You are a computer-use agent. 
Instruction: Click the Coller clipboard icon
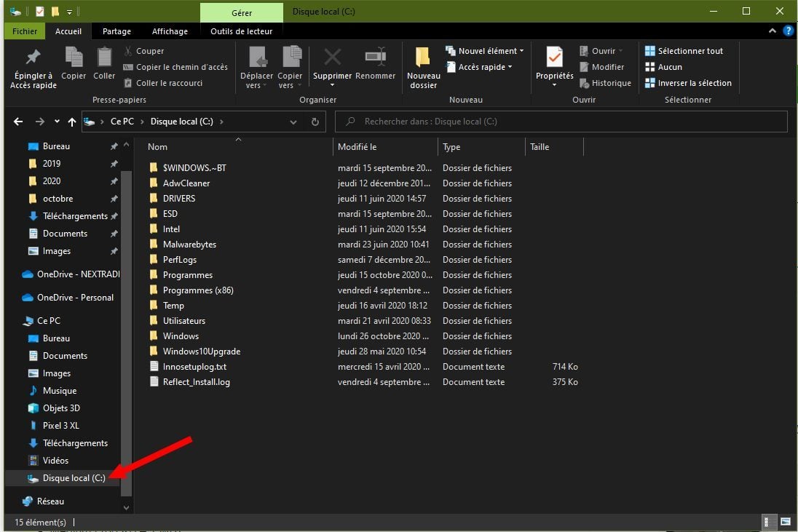click(x=104, y=57)
